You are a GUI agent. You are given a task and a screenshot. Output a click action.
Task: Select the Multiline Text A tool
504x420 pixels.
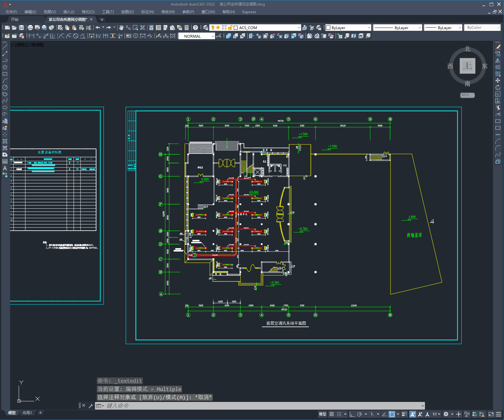click(5, 168)
